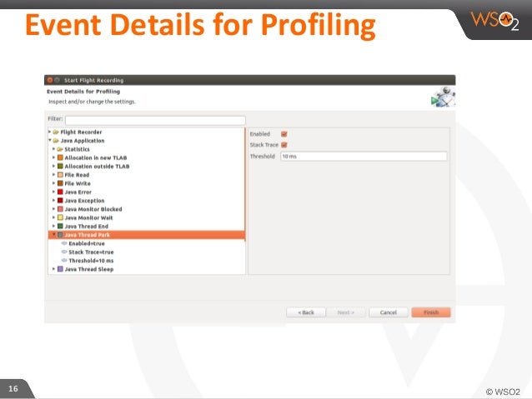Image resolution: width=532 pixels, height=399 pixels.
Task: Expand the Java Thread Sleep node
Action: click(53, 269)
